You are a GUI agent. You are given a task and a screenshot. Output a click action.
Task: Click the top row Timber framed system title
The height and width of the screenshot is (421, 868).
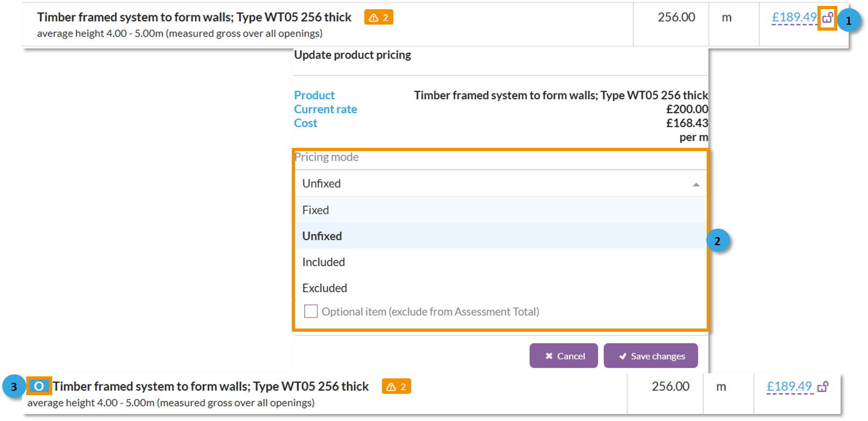194,17
